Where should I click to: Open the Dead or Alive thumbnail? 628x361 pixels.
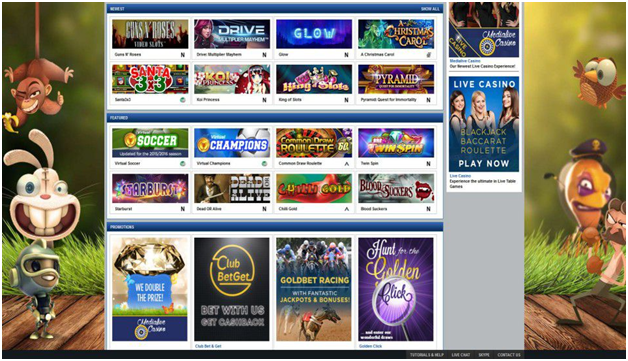232,188
